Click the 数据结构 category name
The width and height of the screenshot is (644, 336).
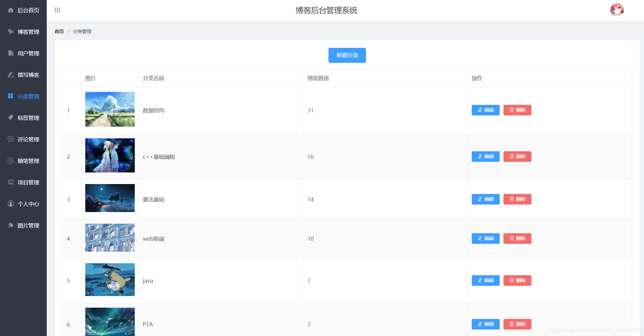pos(153,110)
